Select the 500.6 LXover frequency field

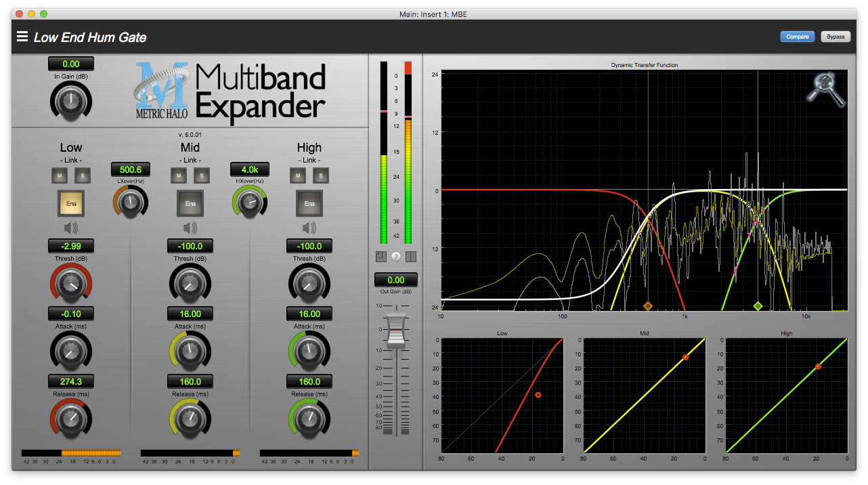click(130, 169)
